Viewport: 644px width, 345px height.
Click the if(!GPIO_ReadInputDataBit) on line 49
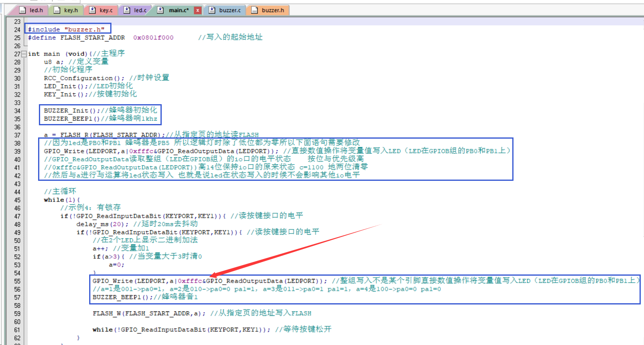tap(159, 232)
